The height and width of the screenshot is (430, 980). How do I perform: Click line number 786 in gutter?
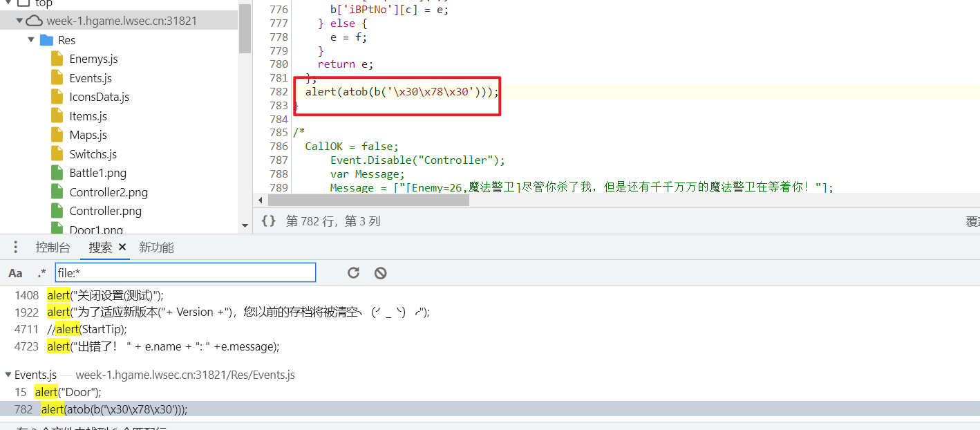tap(279, 147)
